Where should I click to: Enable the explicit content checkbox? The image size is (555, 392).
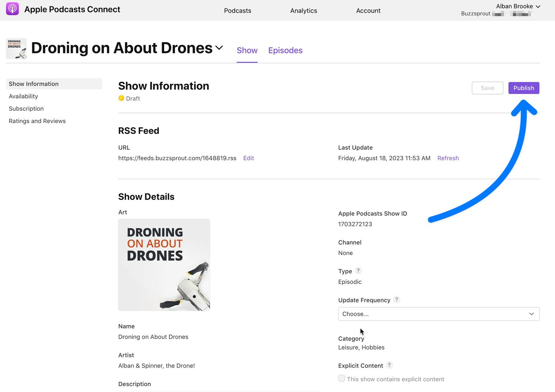341,378
